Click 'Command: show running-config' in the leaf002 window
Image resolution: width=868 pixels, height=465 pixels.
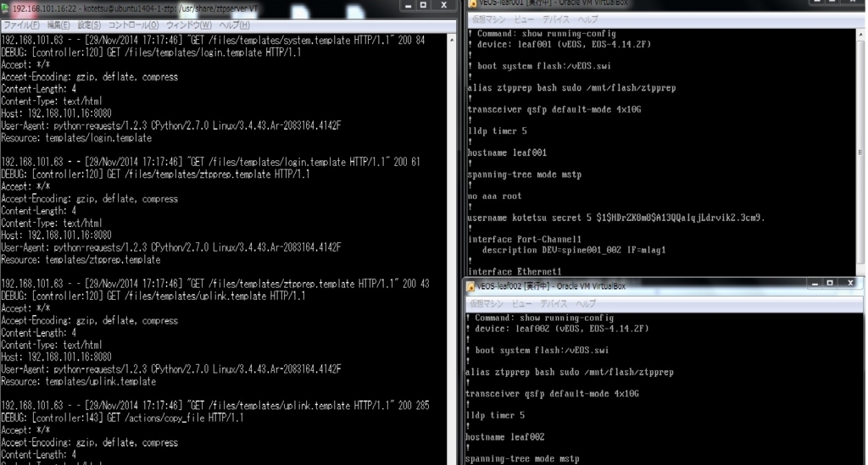[x=544, y=318]
